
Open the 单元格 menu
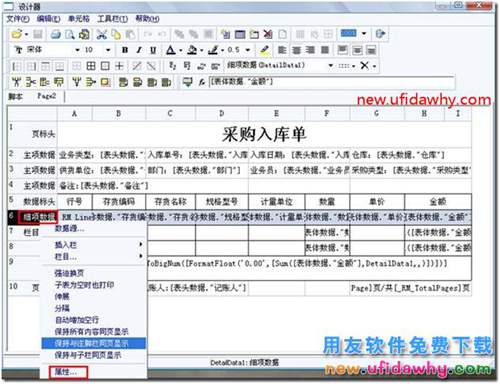pyautogui.click(x=79, y=19)
